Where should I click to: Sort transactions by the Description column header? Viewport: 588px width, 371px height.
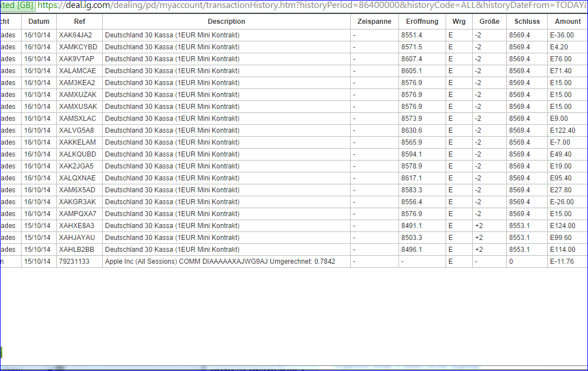point(226,21)
